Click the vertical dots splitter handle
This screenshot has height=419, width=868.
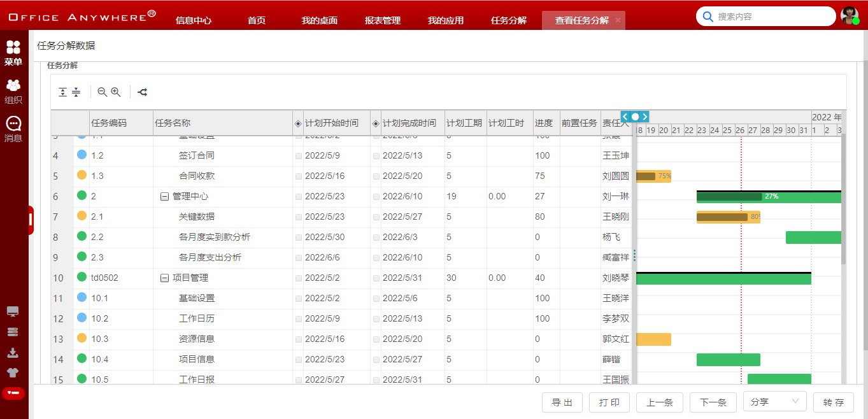click(x=634, y=255)
